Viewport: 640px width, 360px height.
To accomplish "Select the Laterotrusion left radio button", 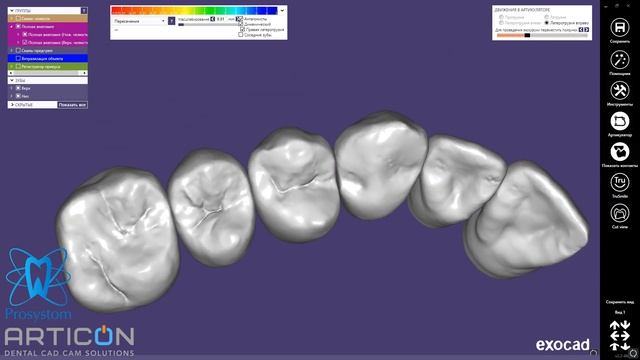I will click(x=501, y=23).
